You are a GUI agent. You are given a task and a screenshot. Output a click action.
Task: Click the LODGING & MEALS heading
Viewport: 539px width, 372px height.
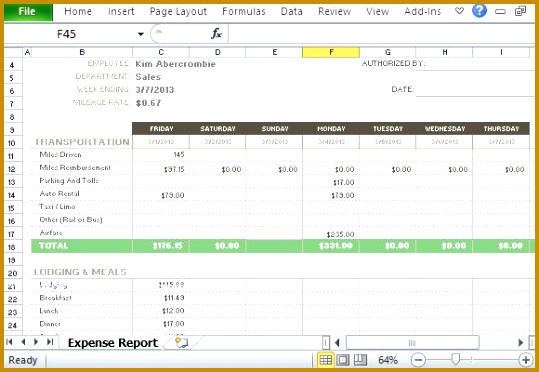click(80, 272)
